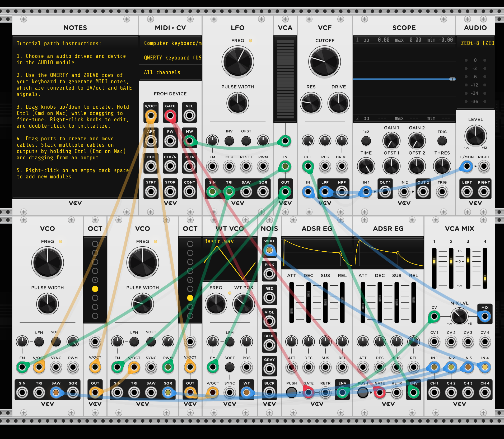Click the MIDI-CV VEL output port

[x=189, y=115]
